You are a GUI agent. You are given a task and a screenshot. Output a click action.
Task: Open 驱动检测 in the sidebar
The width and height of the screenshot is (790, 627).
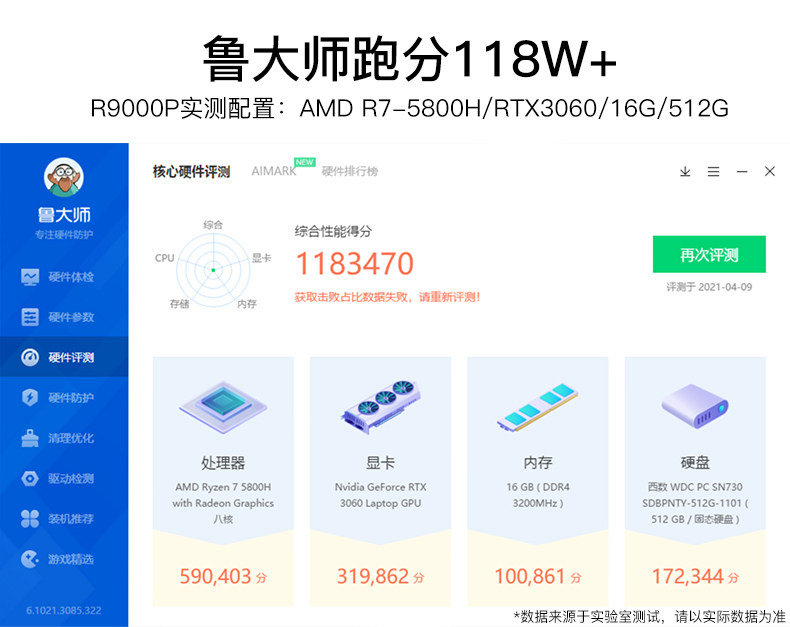(x=64, y=478)
